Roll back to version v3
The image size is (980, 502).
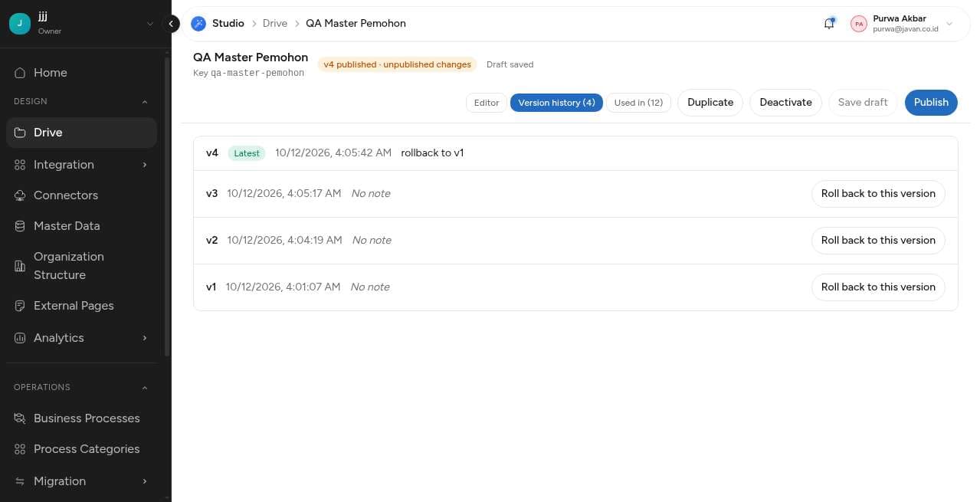878,194
